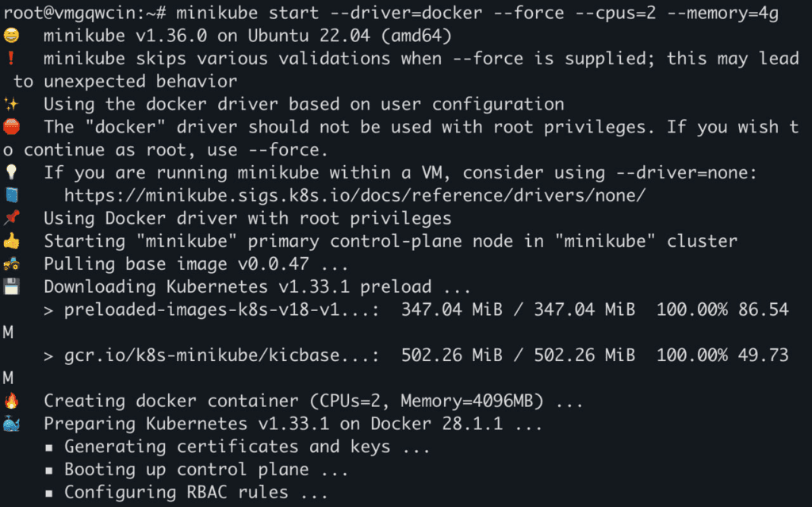Click the smiley emoji before minikube v1.36.0

pyautogui.click(x=10, y=36)
